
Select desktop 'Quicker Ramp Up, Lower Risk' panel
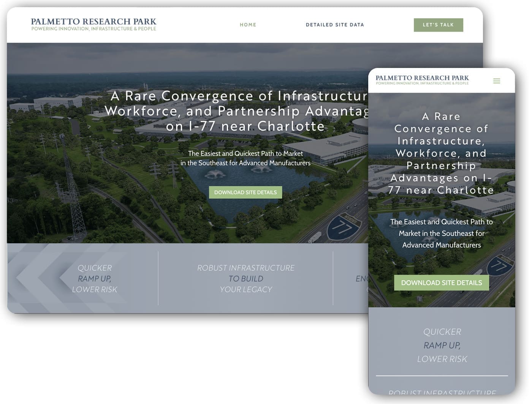[x=95, y=279]
